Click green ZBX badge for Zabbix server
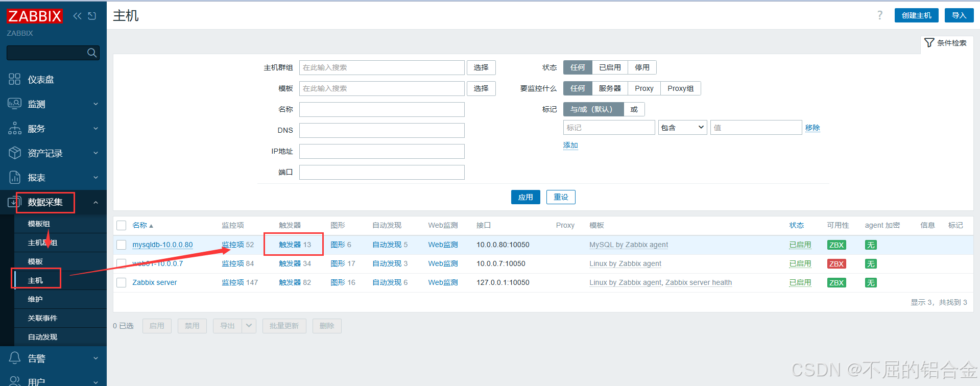The image size is (980, 386). click(836, 283)
